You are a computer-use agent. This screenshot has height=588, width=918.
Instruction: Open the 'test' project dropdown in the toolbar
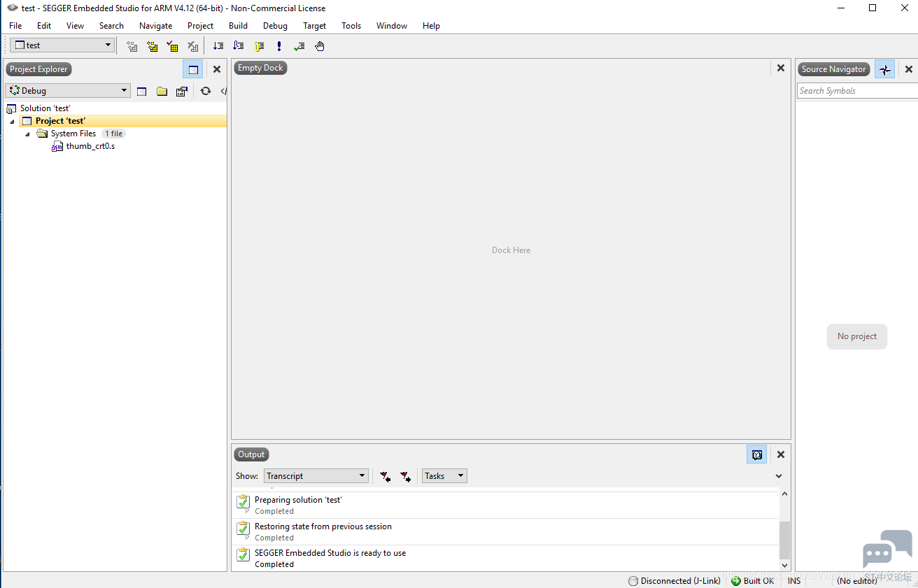(x=62, y=45)
